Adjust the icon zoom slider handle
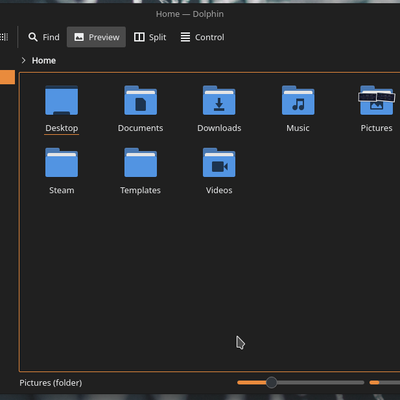The height and width of the screenshot is (400, 400). coord(272,382)
